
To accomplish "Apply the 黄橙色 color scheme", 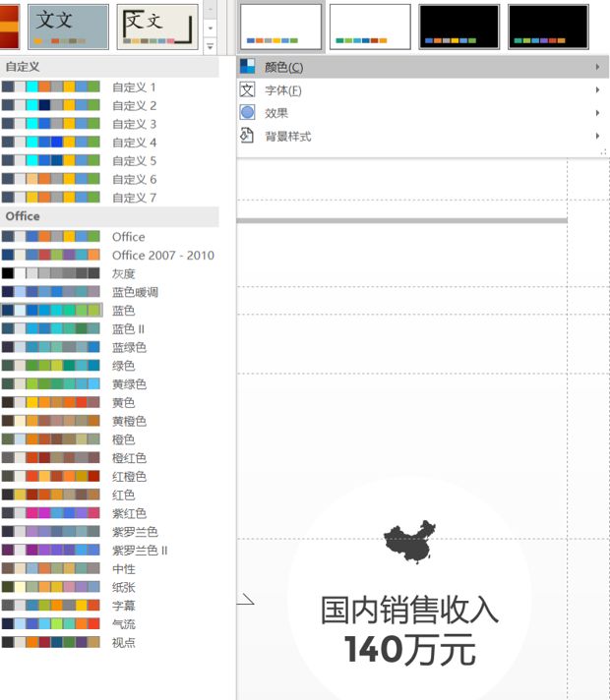I will 109,421.
